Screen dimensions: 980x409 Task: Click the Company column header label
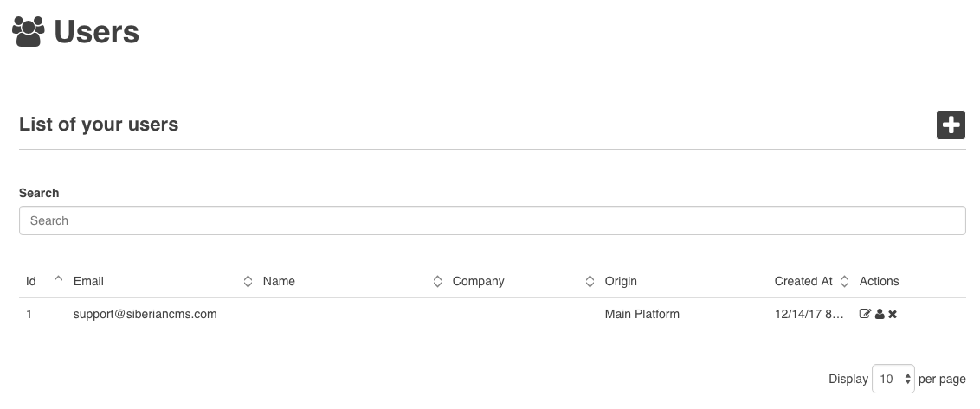[x=478, y=281]
